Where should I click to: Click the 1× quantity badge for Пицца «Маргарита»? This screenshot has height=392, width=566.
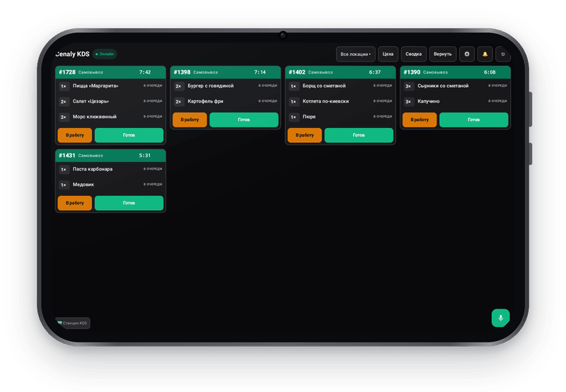pyautogui.click(x=64, y=86)
